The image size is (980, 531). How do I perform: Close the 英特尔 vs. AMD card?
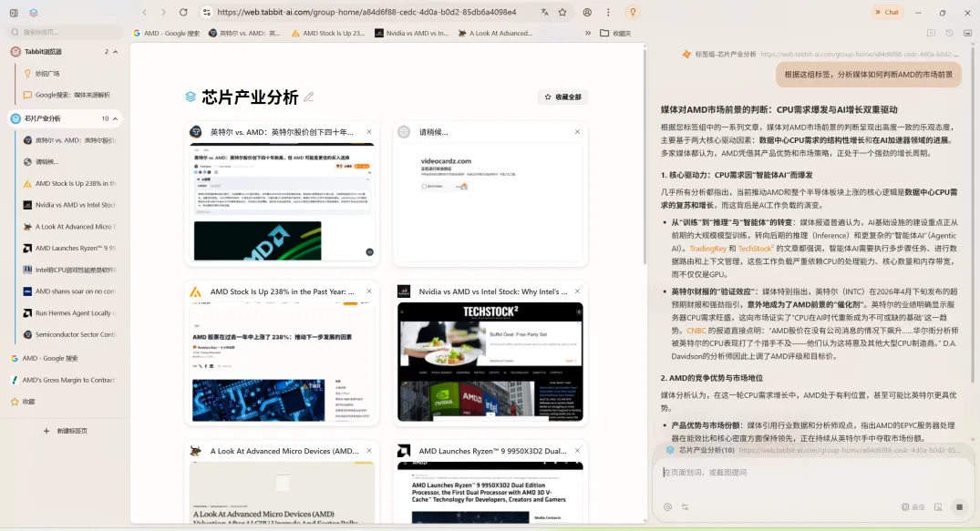369,132
